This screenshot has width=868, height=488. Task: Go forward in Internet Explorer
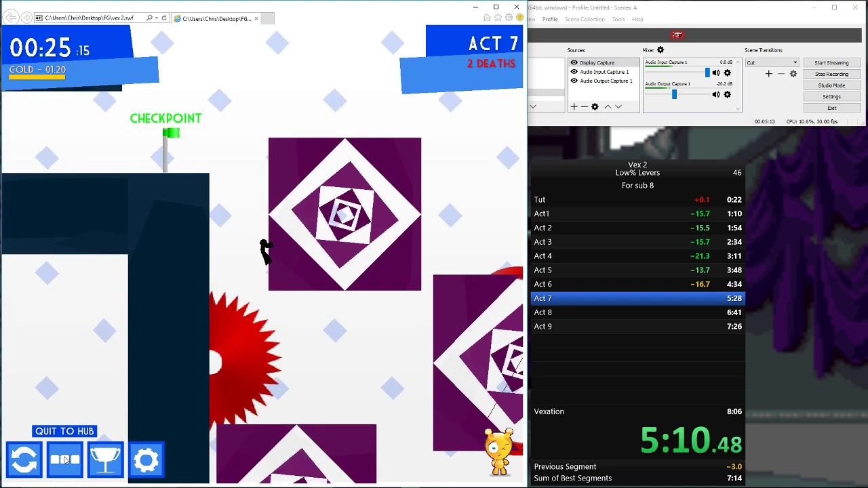point(26,18)
